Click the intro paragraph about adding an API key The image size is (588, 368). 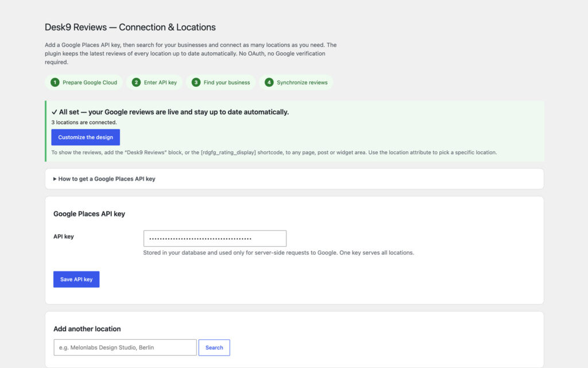click(x=191, y=53)
